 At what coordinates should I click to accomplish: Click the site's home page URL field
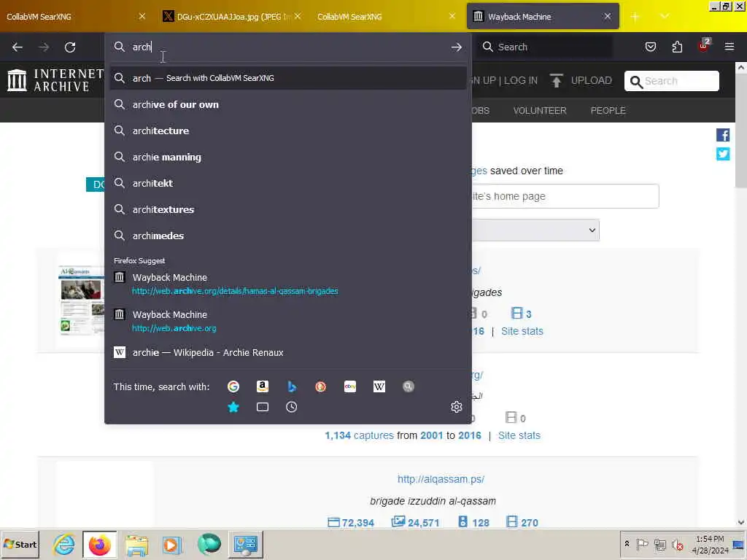click(565, 196)
